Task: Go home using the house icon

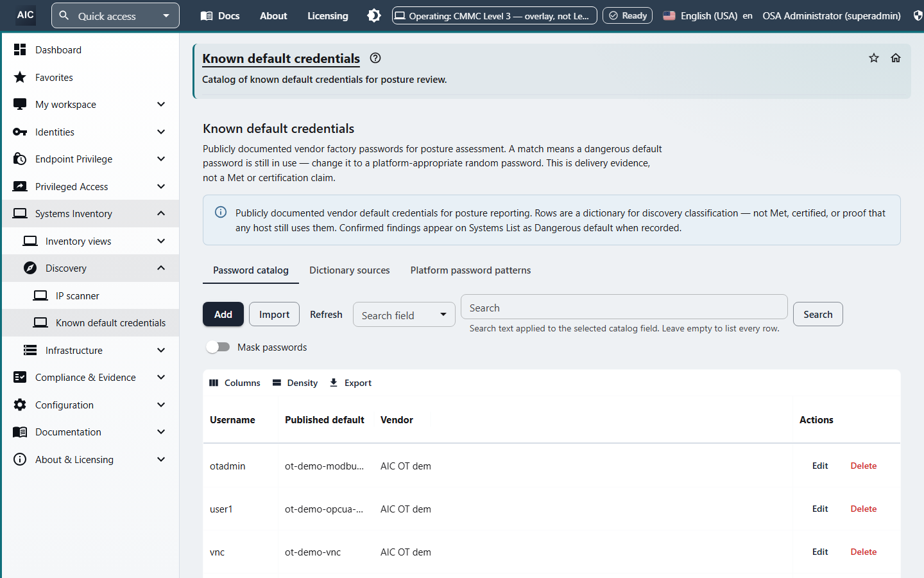Action: coord(896,58)
